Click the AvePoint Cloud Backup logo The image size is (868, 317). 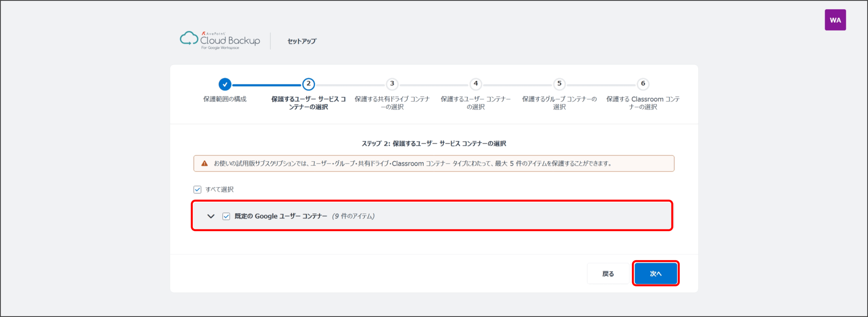220,40
